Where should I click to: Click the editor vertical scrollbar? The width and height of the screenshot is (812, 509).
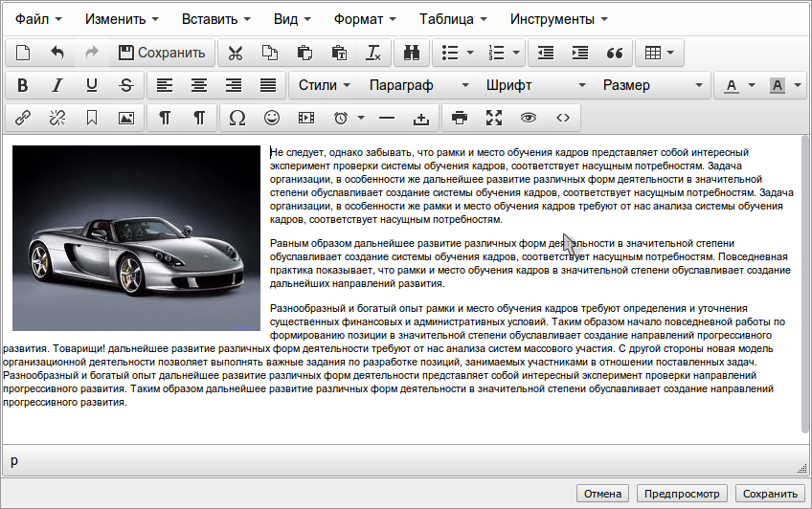[804, 284]
